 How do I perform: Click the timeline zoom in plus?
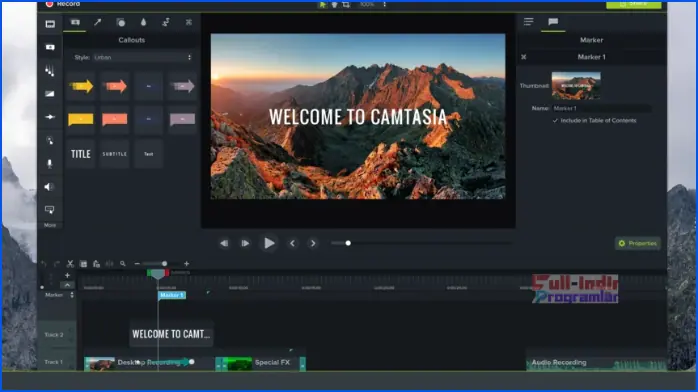pos(187,264)
